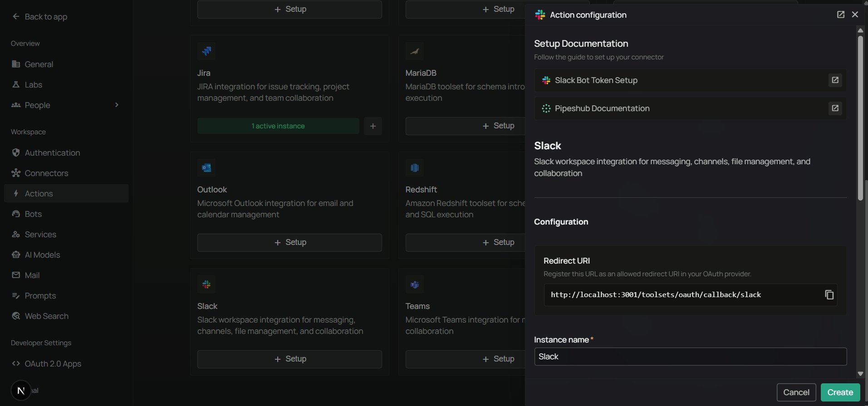Click the Slack card logo icon
Image resolution: width=868 pixels, height=406 pixels.
206,284
